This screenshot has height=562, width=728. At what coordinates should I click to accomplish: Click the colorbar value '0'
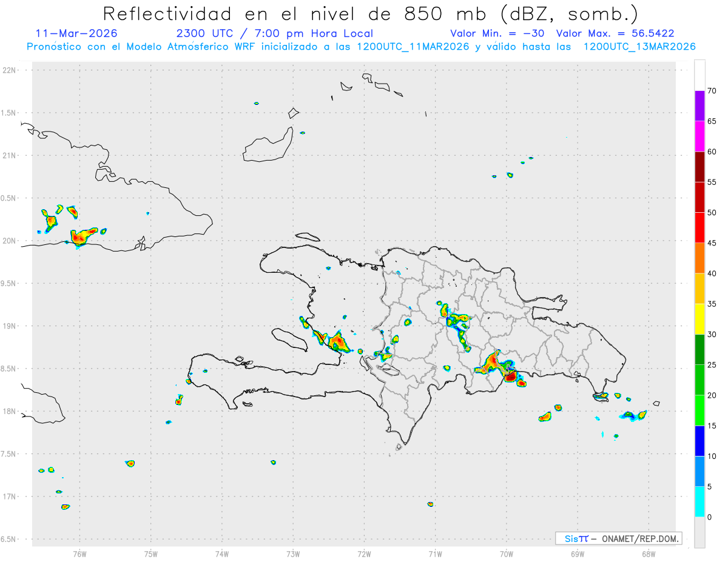coord(711,517)
